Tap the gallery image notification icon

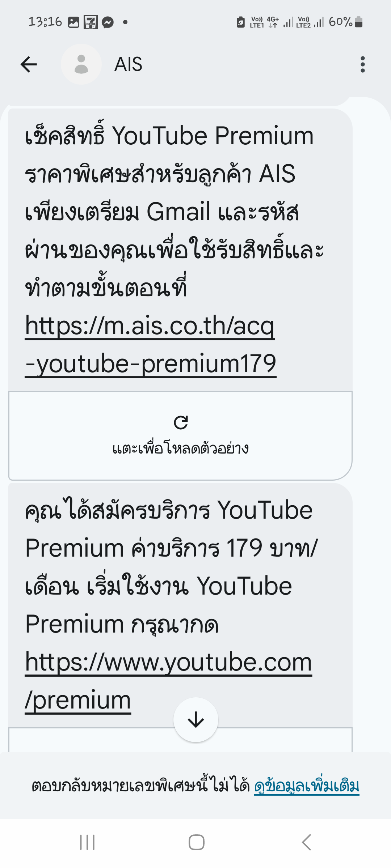[73, 22]
